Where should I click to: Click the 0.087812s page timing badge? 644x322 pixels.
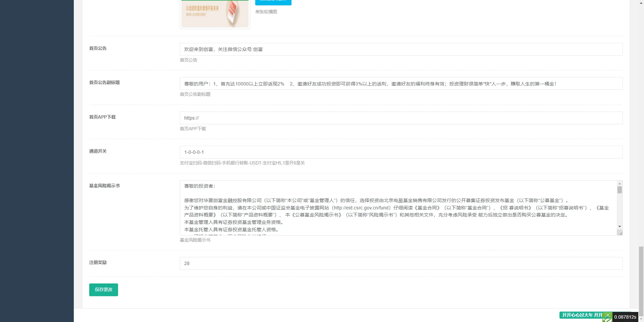[x=625, y=317]
